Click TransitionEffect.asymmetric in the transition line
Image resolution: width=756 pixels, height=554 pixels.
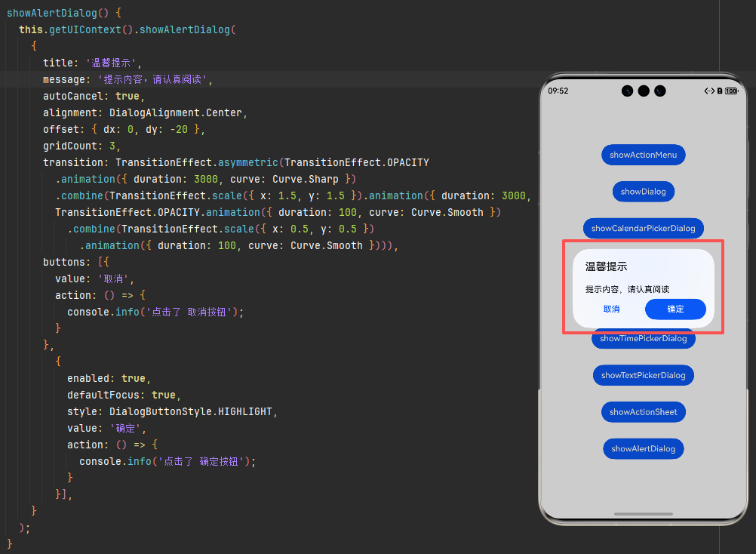click(x=197, y=162)
